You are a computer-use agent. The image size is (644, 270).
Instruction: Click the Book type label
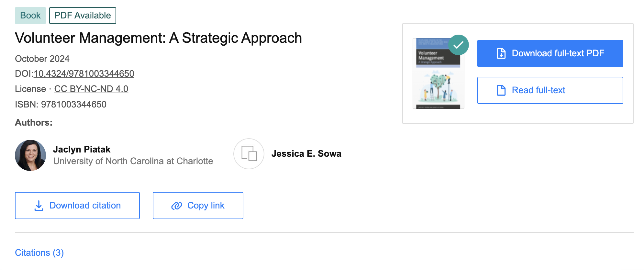[30, 16]
